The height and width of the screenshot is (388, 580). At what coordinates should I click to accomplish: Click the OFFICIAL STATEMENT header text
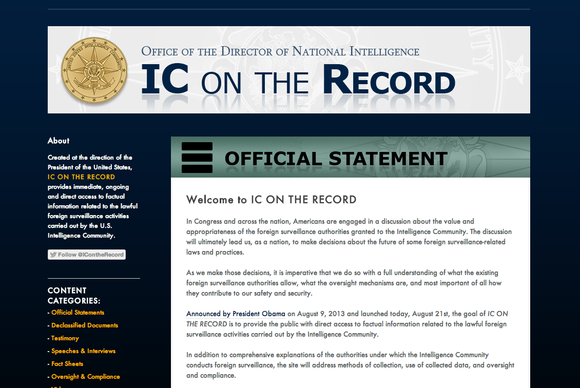click(336, 159)
